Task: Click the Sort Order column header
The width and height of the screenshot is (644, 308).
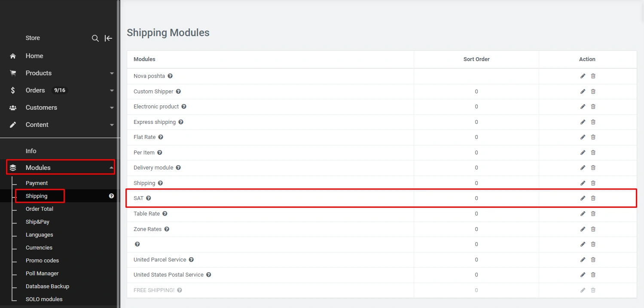Action: (476, 59)
